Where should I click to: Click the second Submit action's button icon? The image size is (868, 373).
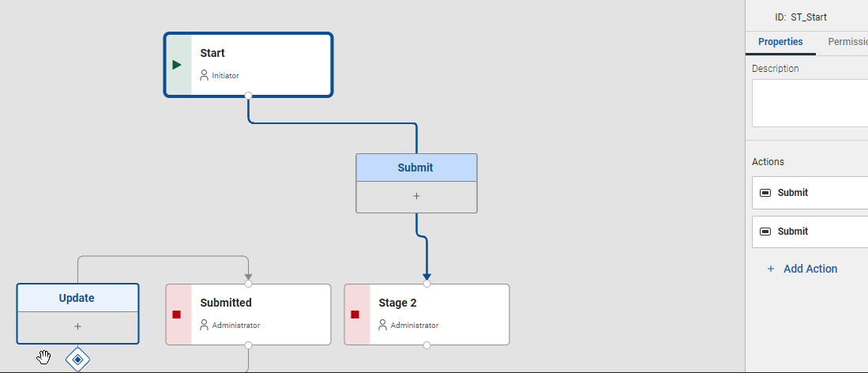click(x=765, y=232)
